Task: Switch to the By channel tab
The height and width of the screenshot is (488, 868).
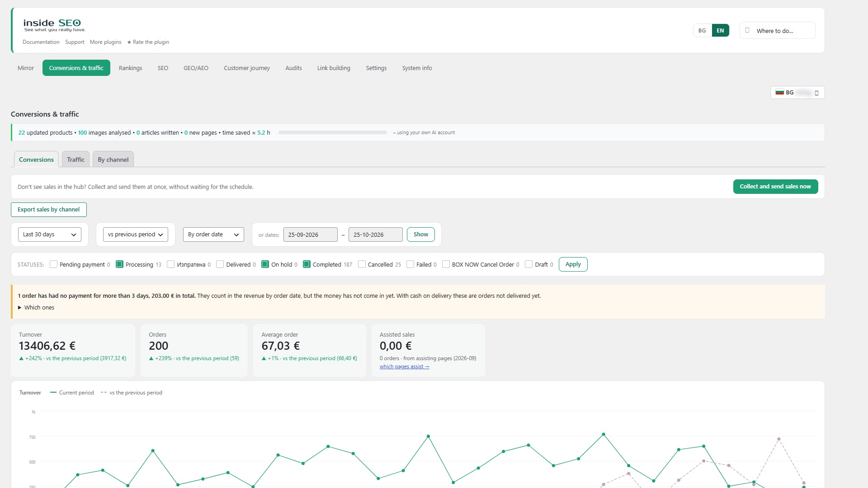Action: tap(113, 160)
